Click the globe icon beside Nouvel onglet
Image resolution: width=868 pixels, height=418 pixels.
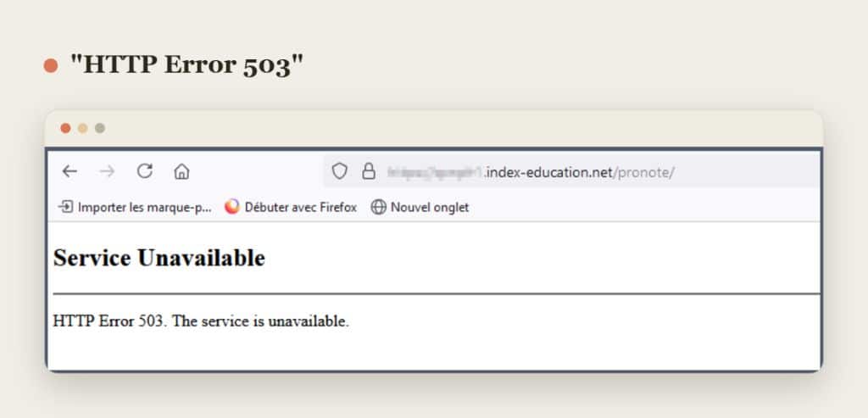[379, 207]
